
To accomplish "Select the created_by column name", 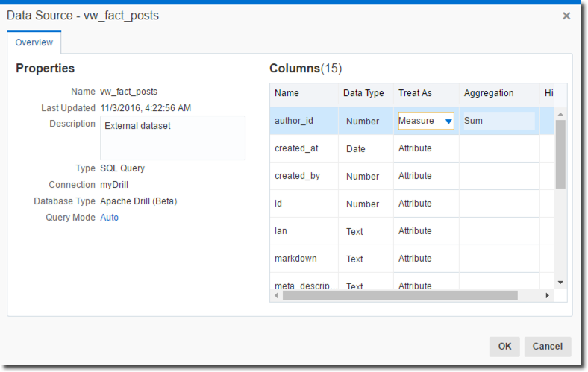I will pyautogui.click(x=297, y=176).
